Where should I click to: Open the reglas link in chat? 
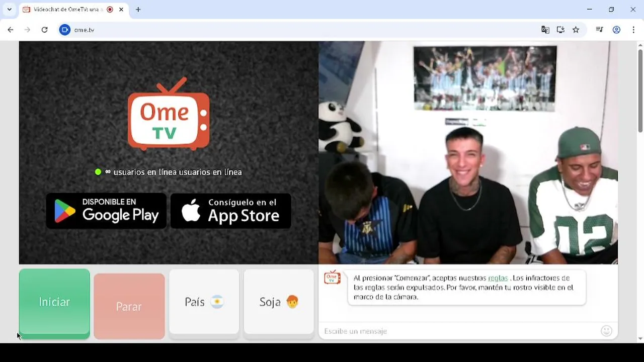498,278
